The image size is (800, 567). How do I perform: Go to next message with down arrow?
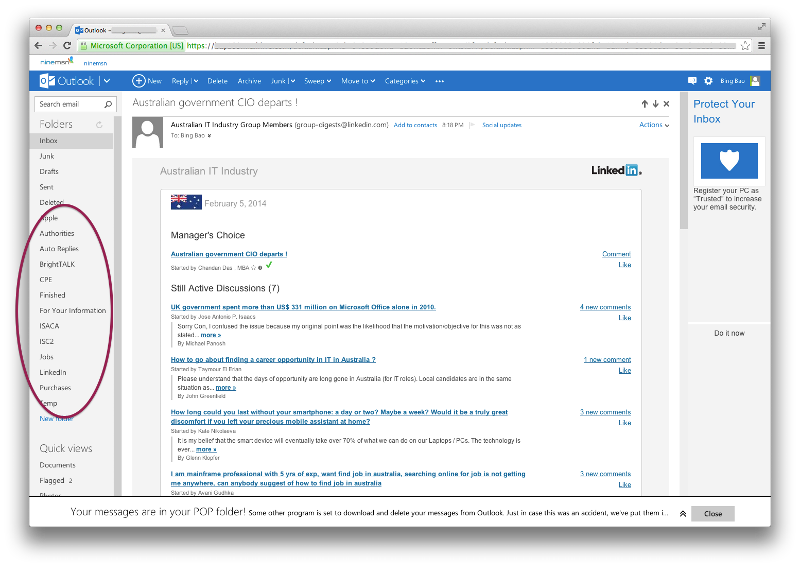[x=656, y=104]
